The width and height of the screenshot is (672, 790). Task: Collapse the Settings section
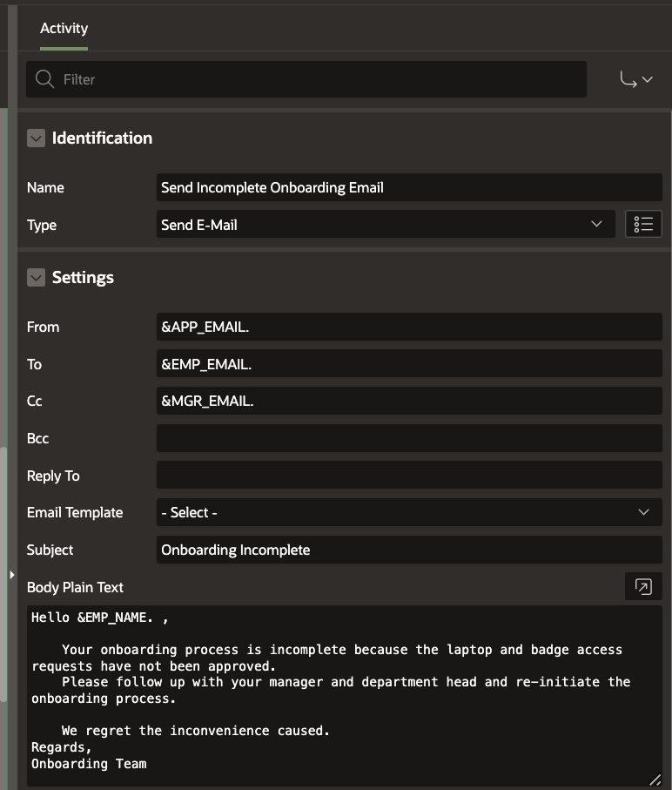click(x=36, y=278)
